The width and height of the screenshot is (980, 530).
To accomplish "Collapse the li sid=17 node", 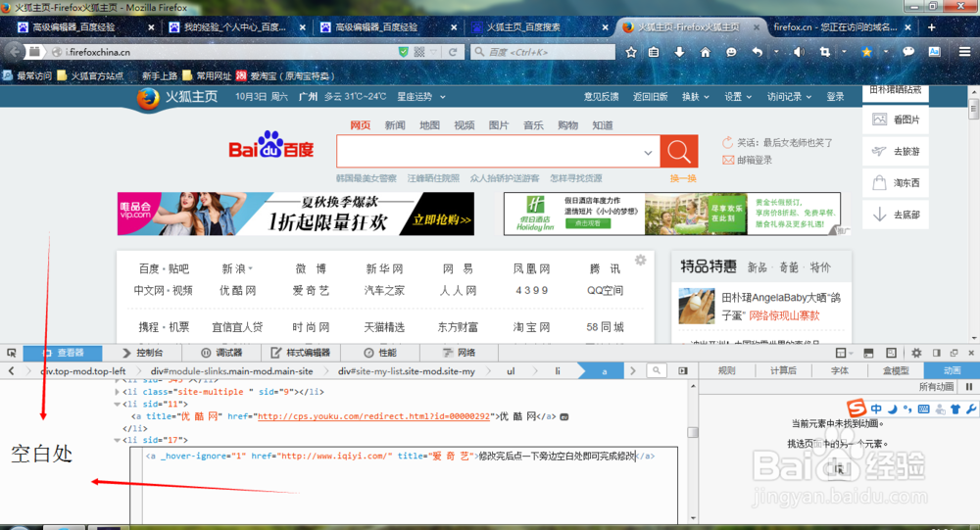I will click(117, 441).
